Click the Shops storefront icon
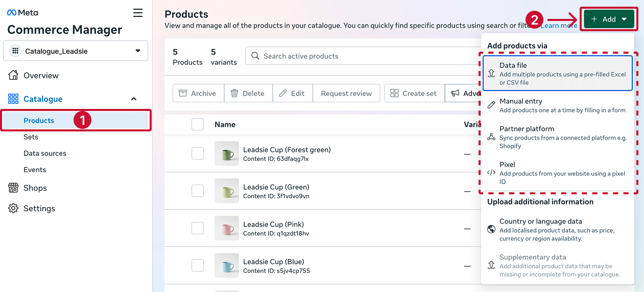The width and height of the screenshot is (644, 292). pyautogui.click(x=13, y=188)
